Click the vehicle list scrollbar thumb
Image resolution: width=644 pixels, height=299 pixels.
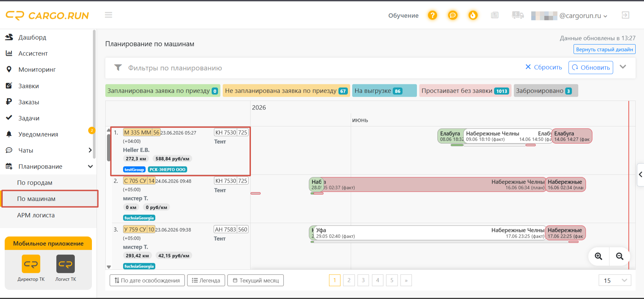pos(109,148)
